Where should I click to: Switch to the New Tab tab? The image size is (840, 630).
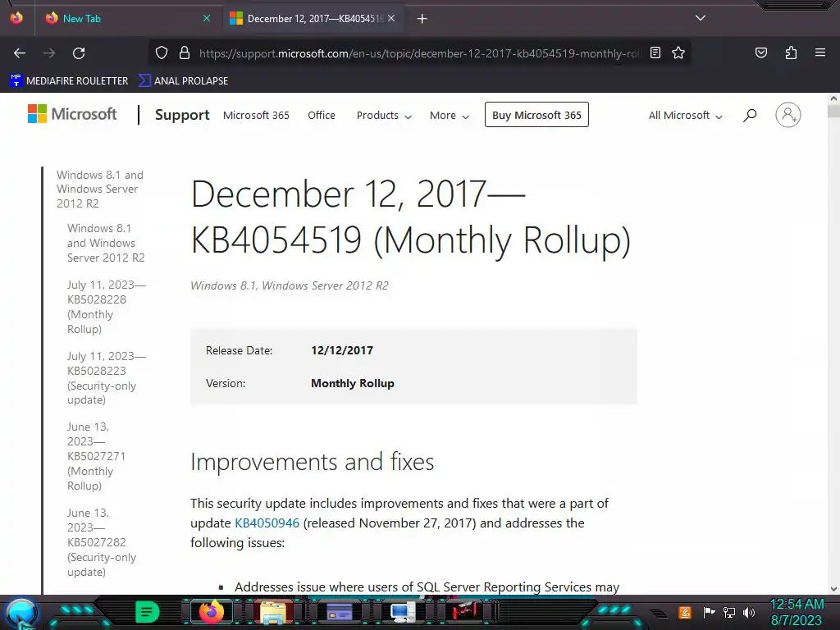coord(127,18)
